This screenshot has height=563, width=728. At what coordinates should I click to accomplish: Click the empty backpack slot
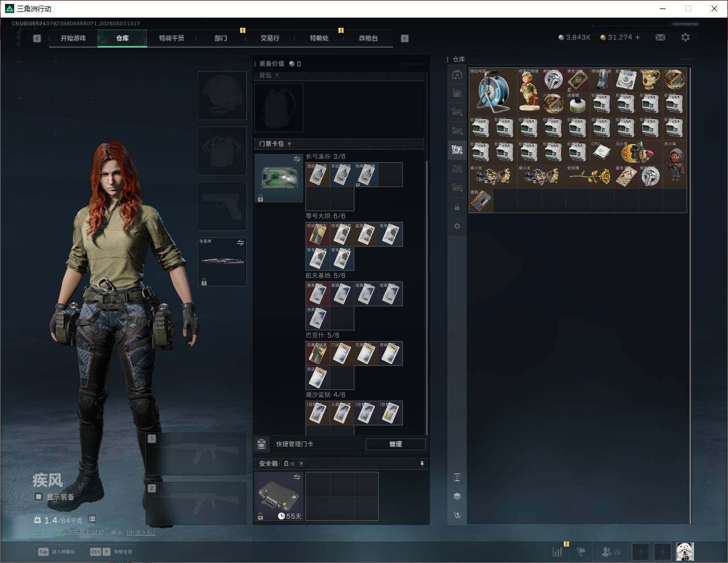pos(279,108)
